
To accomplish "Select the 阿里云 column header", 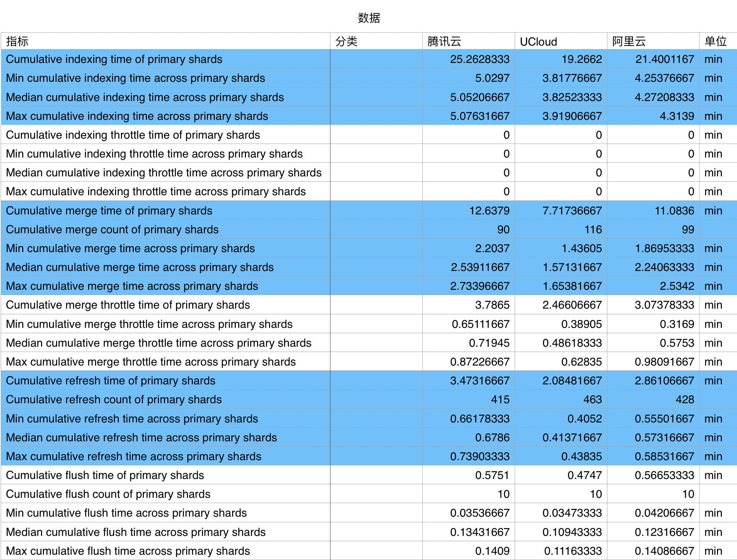I will [x=653, y=41].
